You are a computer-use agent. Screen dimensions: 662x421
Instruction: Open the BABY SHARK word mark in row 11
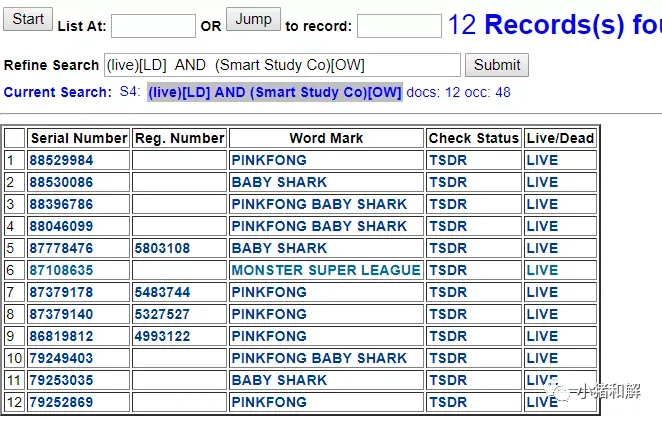tap(279, 380)
